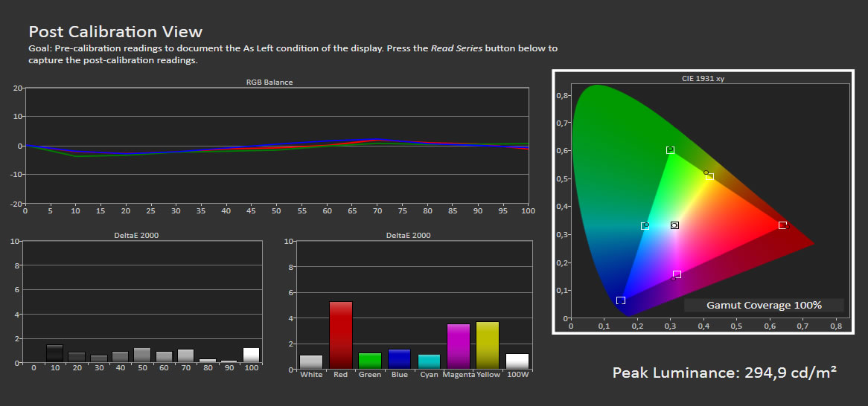
Task: Click the magenta secondary target on CIE diagram
Action: pos(677,274)
